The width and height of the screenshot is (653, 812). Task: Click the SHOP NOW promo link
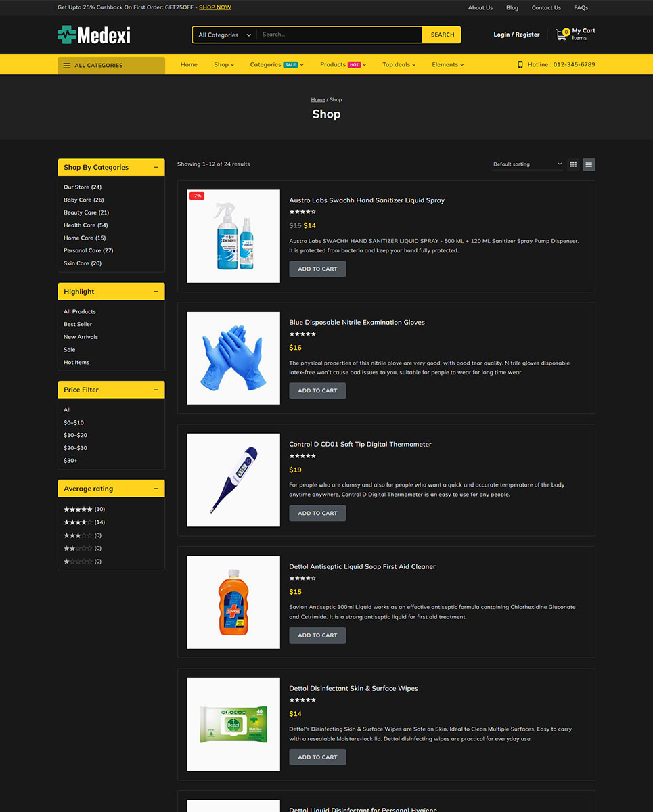215,7
